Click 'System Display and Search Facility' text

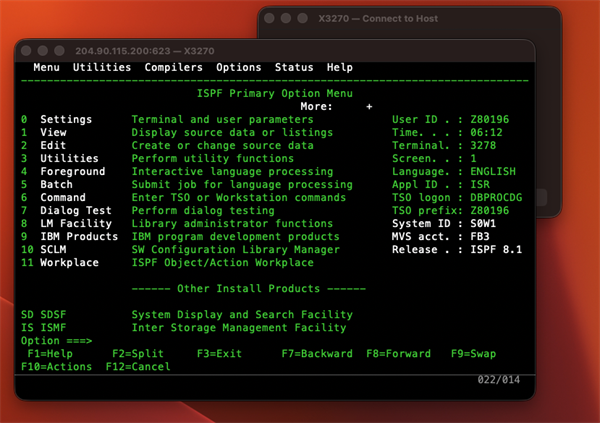pyautogui.click(x=242, y=315)
